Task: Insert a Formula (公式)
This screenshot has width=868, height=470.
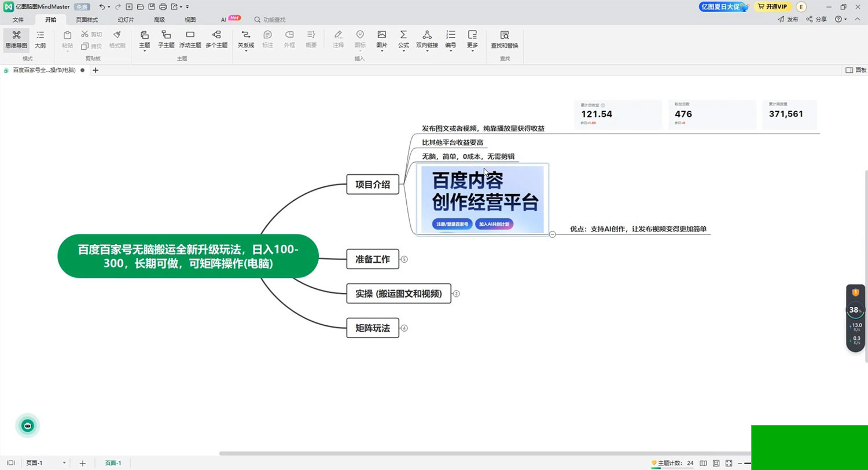Action: coord(403,39)
